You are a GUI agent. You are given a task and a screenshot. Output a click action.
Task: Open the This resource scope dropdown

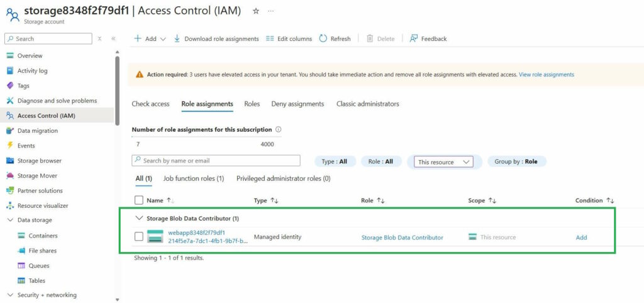coord(444,162)
